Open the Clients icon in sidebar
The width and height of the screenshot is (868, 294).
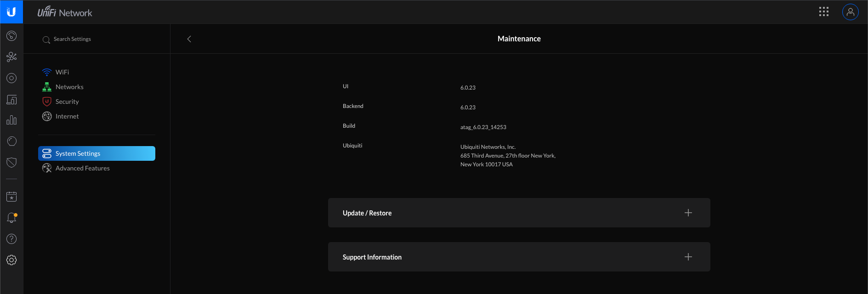(11, 100)
